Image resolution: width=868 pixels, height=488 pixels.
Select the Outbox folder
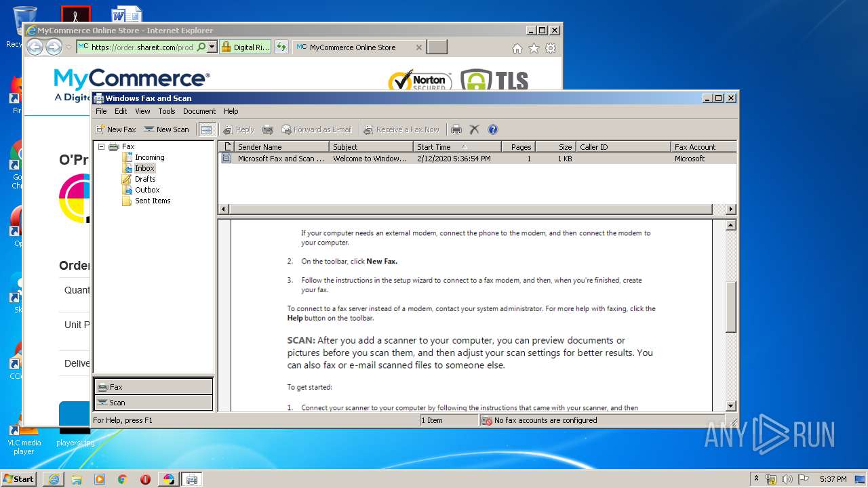click(147, 190)
